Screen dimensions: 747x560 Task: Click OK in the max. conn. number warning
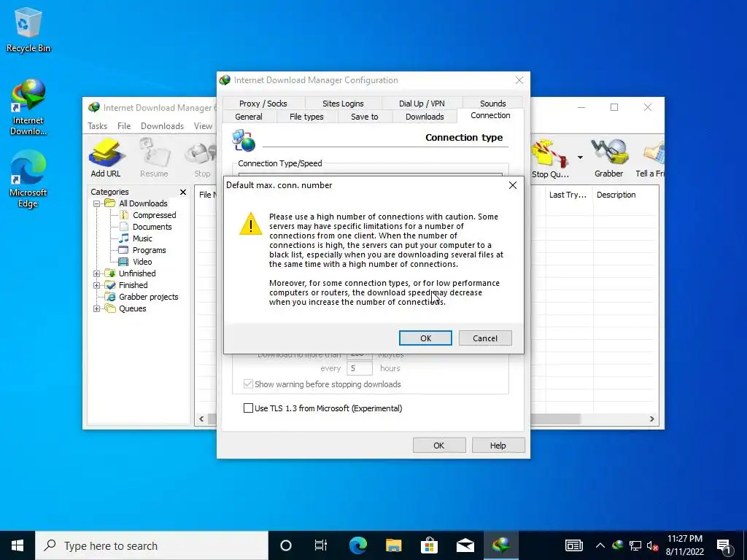(425, 338)
